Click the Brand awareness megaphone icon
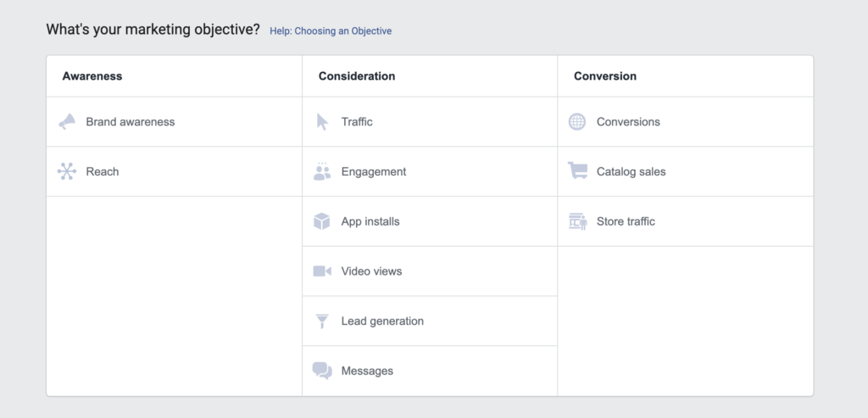868x418 pixels. tap(67, 122)
